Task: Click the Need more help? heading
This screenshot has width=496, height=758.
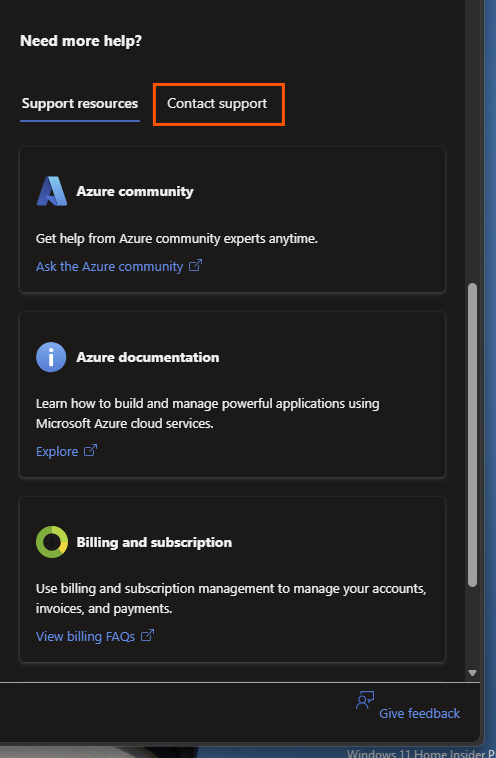Action: [x=81, y=41]
